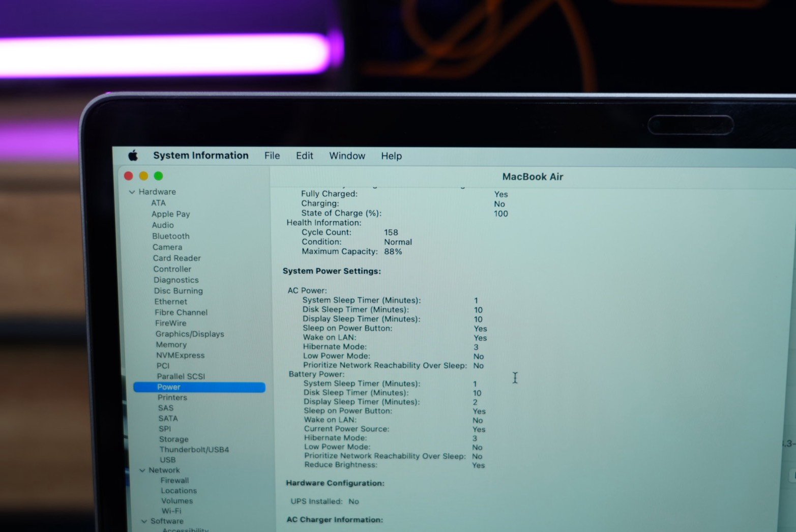
Task: Open the Apple menu
Action: click(133, 155)
